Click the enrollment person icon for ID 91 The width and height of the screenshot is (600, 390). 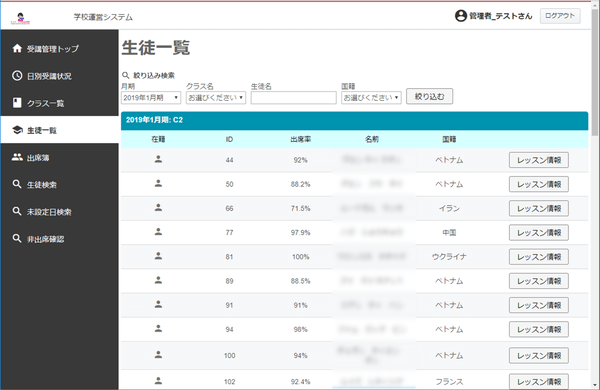pyautogui.click(x=158, y=304)
